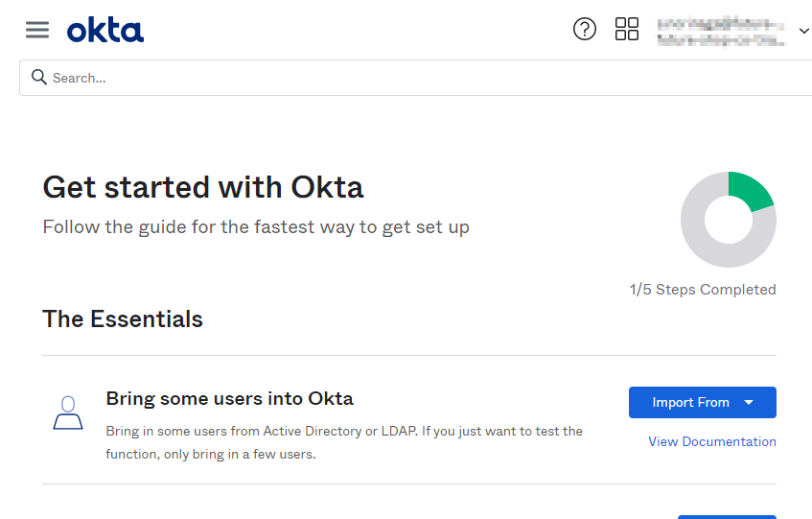
Task: Click the steps completed progress donut
Action: [728, 220]
